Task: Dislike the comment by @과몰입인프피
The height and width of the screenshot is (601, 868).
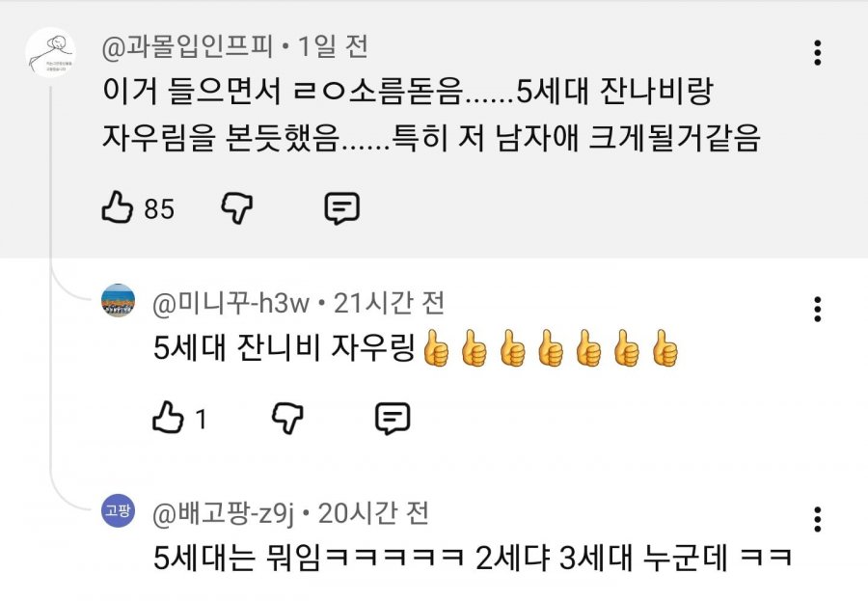Action: click(x=237, y=208)
